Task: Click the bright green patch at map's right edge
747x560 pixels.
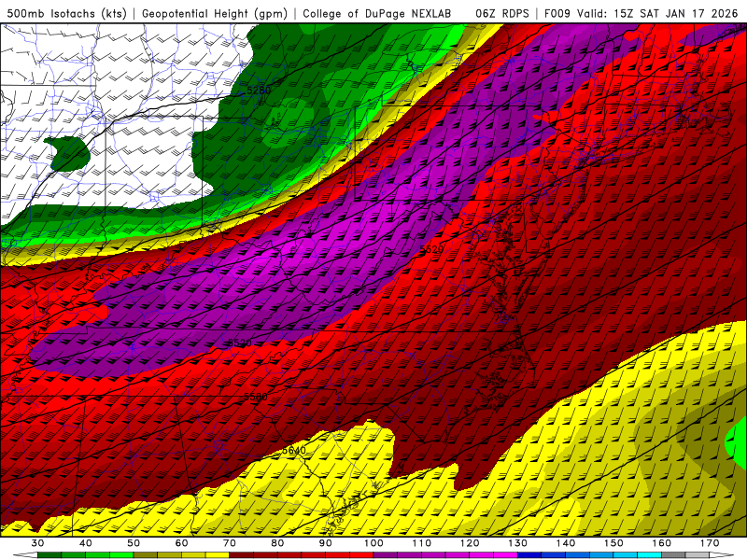Action: 737,441
